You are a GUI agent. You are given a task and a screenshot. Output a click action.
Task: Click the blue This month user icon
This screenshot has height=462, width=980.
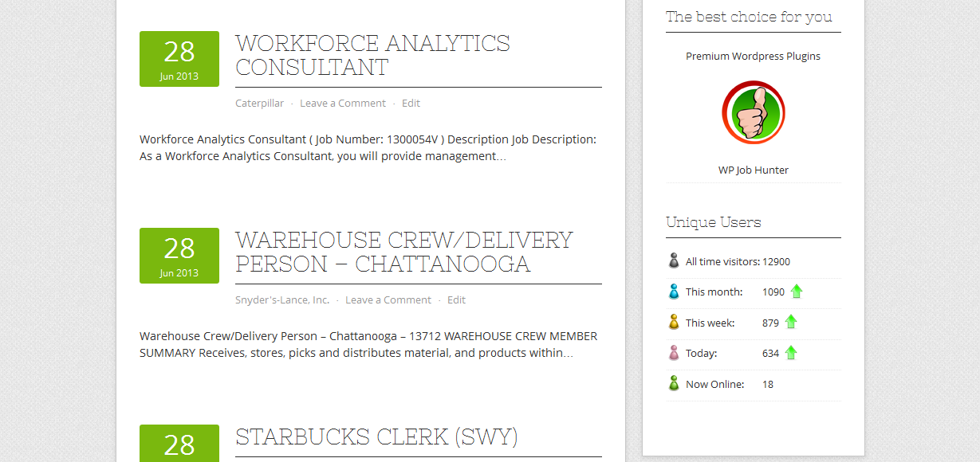[x=674, y=292]
